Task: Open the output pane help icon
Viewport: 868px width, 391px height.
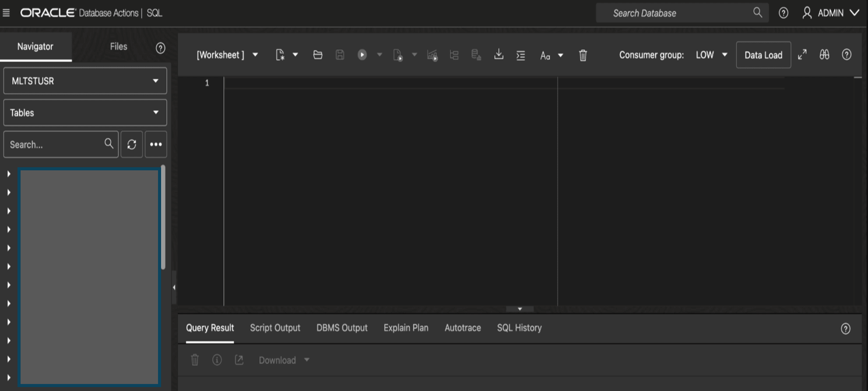Action: 845,328
